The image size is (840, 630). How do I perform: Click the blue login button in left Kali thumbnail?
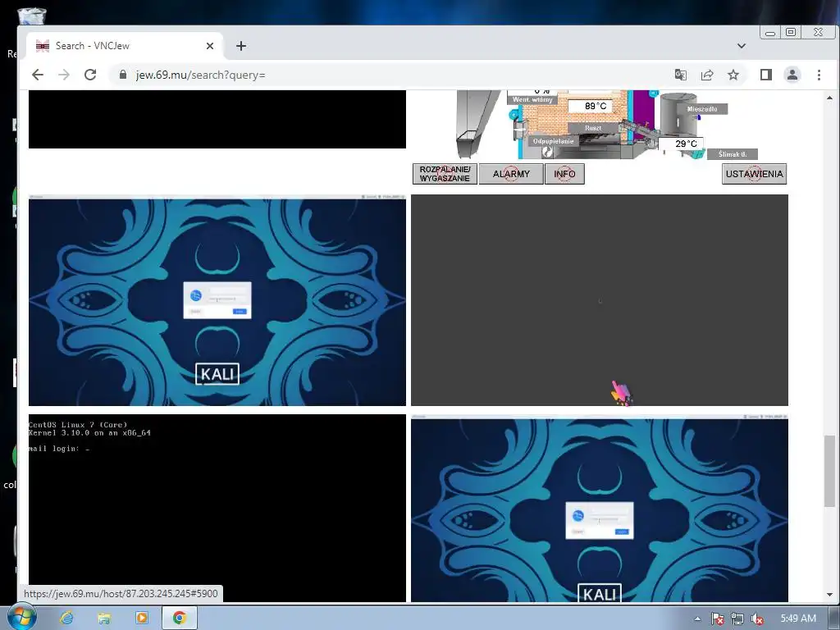point(240,311)
